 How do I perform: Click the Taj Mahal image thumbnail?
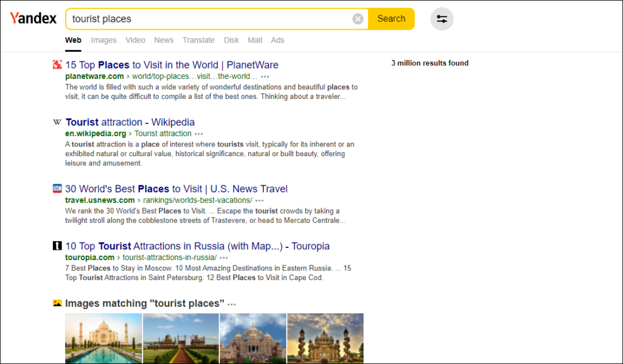[x=103, y=338]
